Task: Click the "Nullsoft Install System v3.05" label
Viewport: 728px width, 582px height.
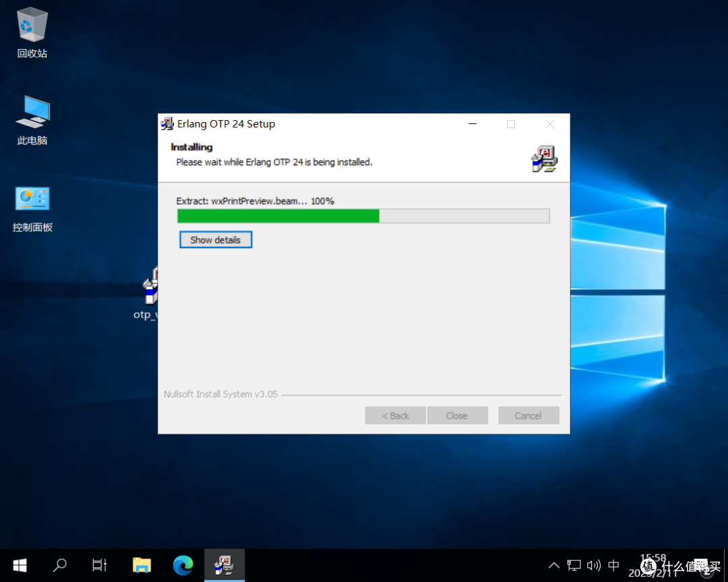Action: tap(220, 394)
